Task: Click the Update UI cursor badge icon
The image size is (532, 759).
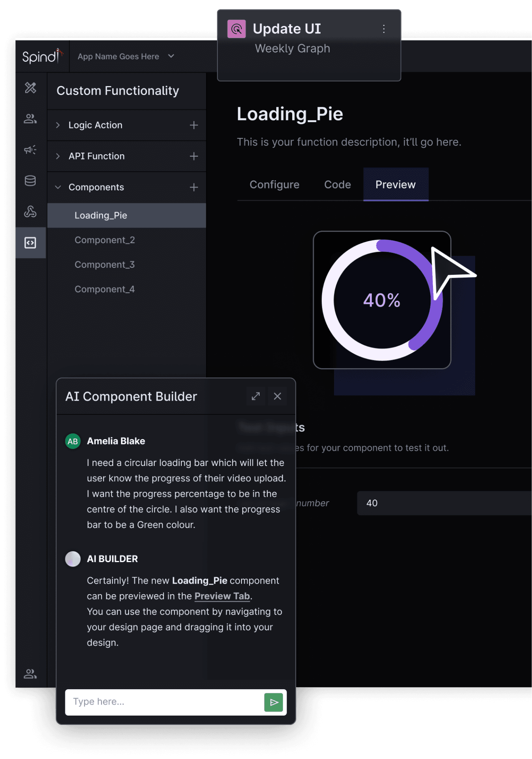Action: click(237, 28)
